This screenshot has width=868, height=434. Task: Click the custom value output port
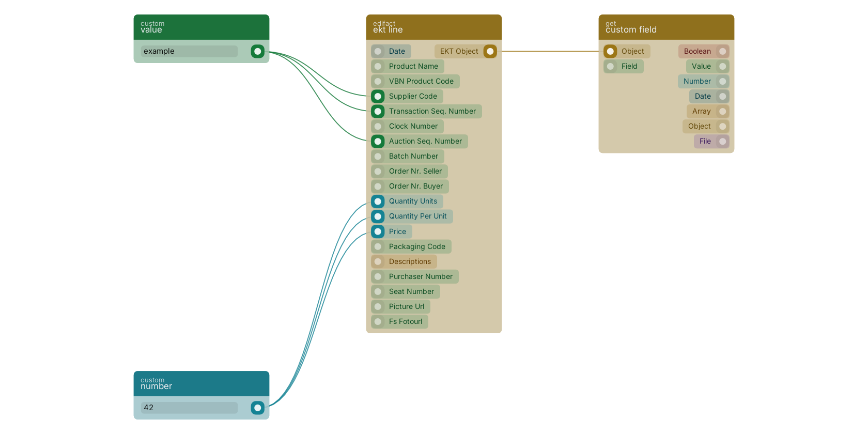click(x=257, y=51)
